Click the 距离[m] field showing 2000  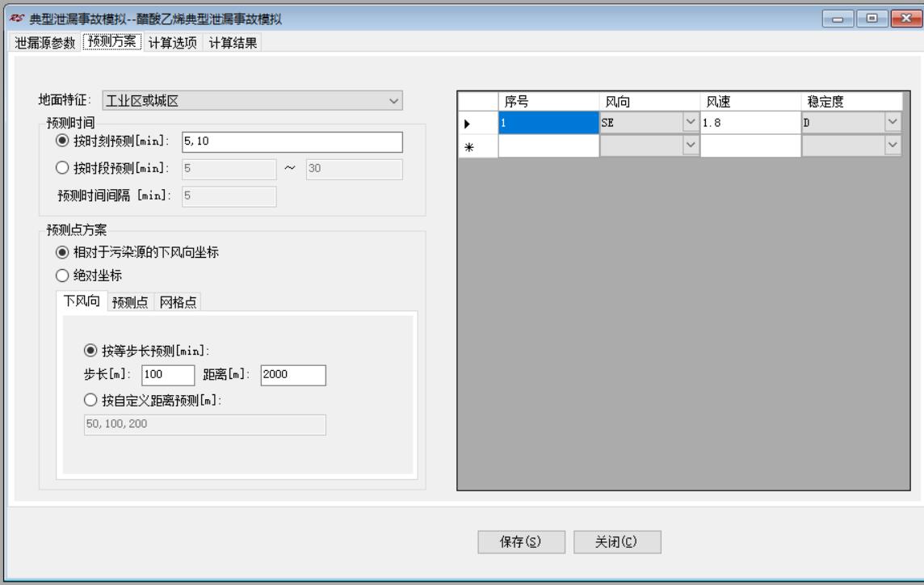293,375
